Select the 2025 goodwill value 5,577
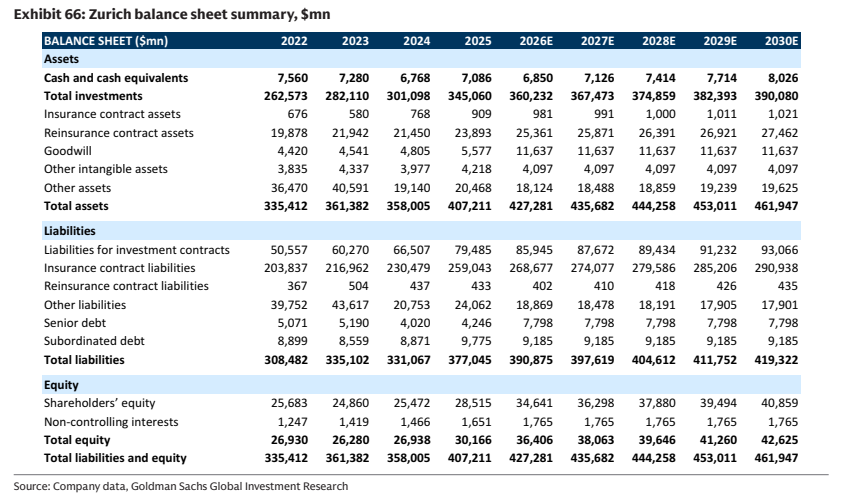Screen dimensions: 843x500 pos(476,151)
